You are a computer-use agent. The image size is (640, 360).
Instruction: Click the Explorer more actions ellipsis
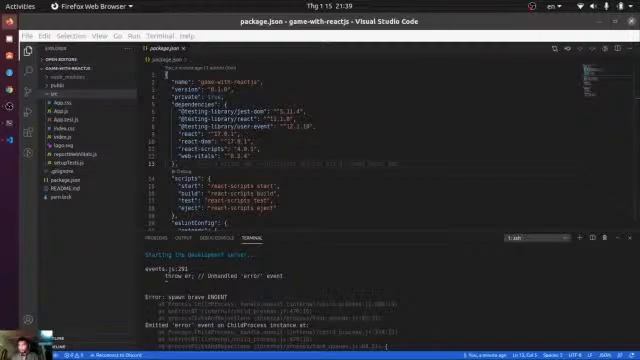point(127,49)
